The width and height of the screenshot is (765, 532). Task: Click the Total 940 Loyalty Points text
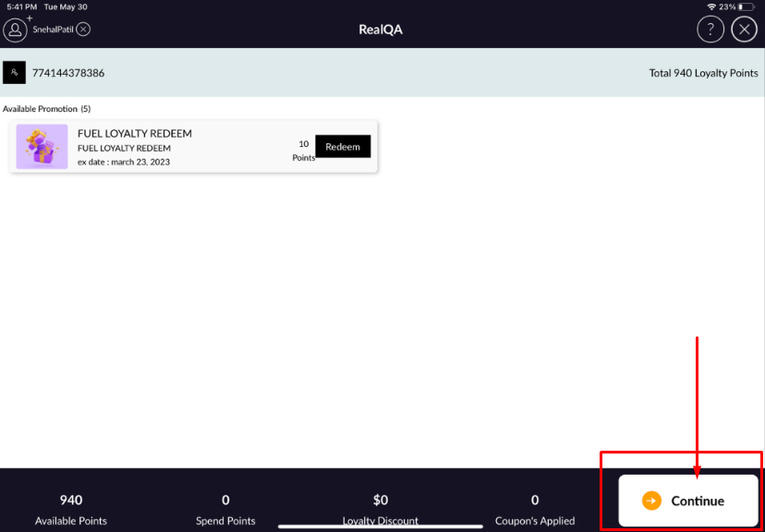pos(703,73)
